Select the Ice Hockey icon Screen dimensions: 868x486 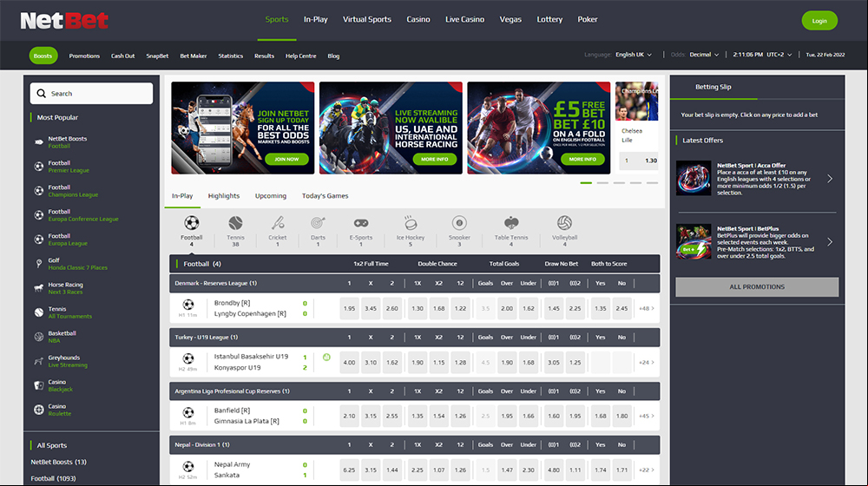(411, 223)
